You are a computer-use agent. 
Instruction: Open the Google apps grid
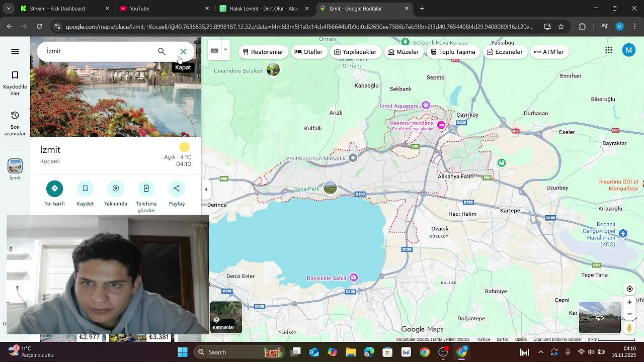[x=608, y=50]
